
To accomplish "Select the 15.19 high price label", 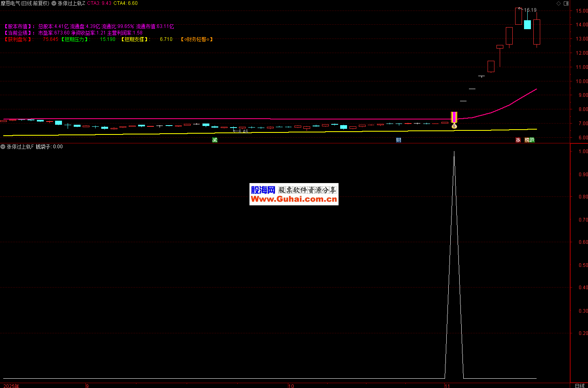I will 530,10.
